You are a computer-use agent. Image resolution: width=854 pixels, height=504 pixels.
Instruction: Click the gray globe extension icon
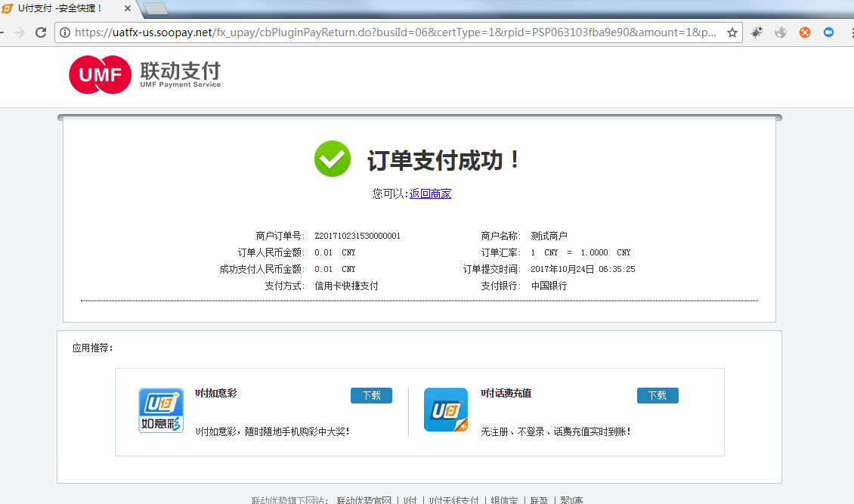781,32
